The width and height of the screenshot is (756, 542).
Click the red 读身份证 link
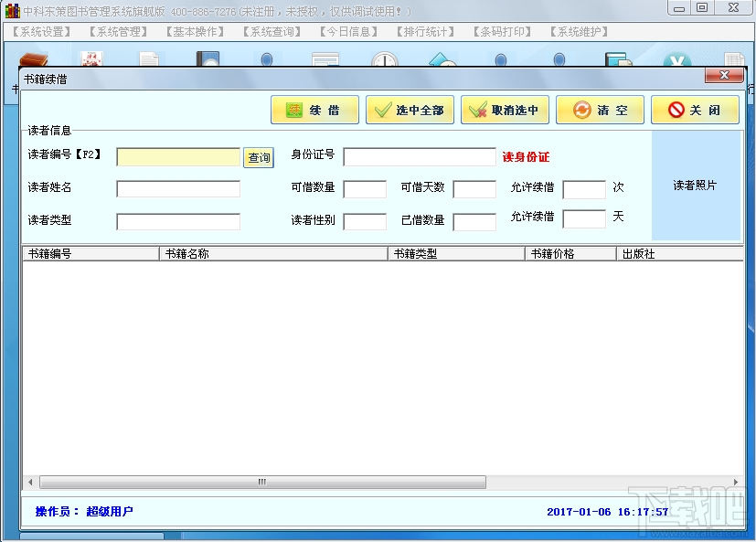(x=526, y=156)
